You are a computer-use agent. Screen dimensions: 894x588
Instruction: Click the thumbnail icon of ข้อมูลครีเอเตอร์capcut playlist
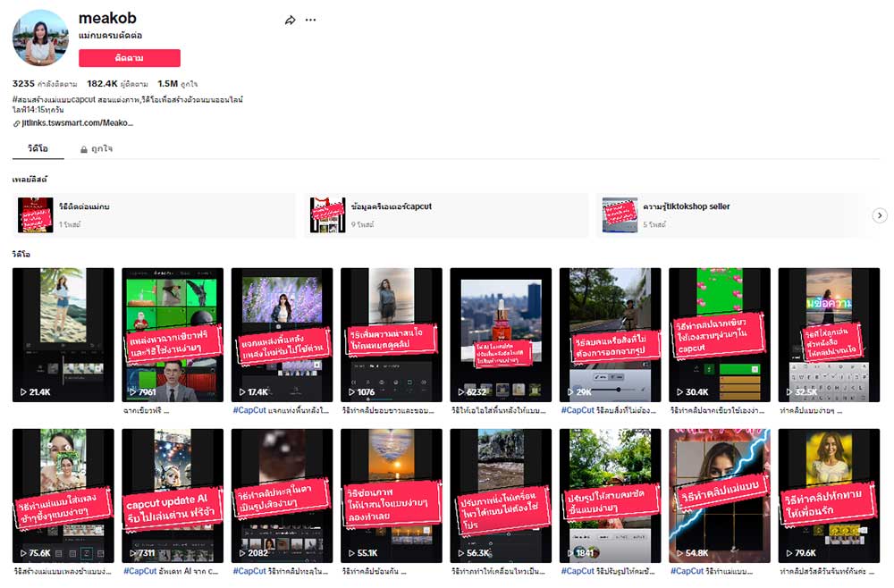(x=327, y=214)
